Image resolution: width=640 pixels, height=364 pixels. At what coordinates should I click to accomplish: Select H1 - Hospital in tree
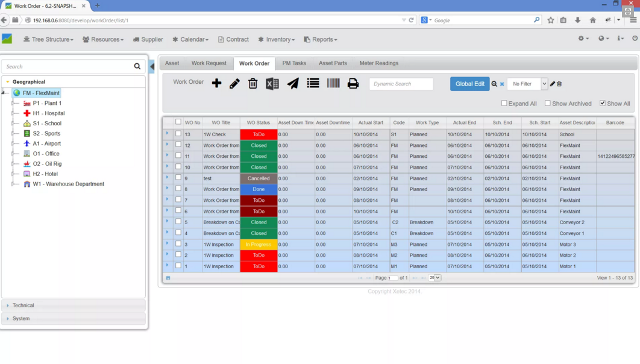click(x=49, y=113)
